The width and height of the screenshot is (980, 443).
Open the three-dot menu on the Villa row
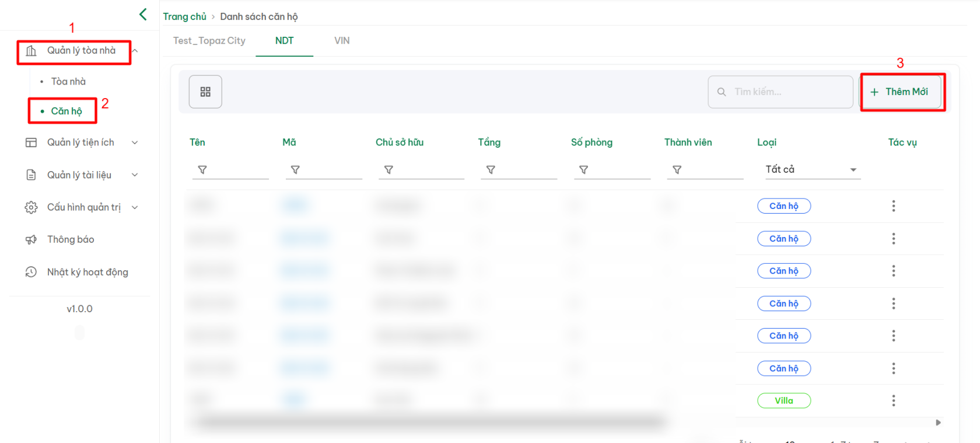[x=893, y=400]
